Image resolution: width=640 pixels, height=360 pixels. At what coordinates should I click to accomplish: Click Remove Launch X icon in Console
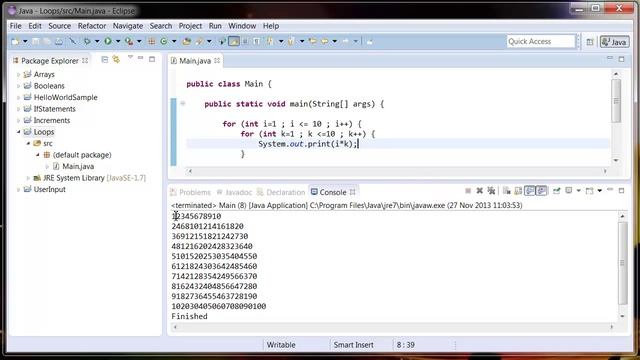pyautogui.click(x=480, y=191)
